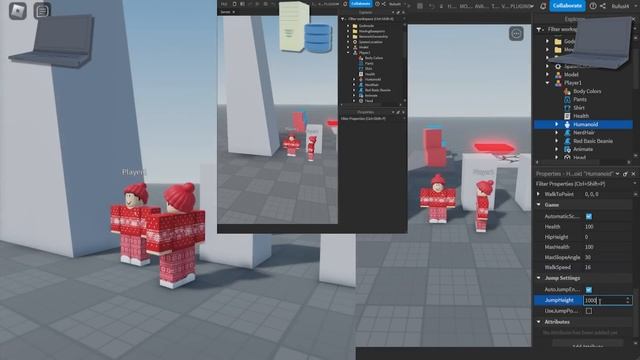Collapse the Attributes section
Viewport: 640px width, 360px height.
coord(538,322)
